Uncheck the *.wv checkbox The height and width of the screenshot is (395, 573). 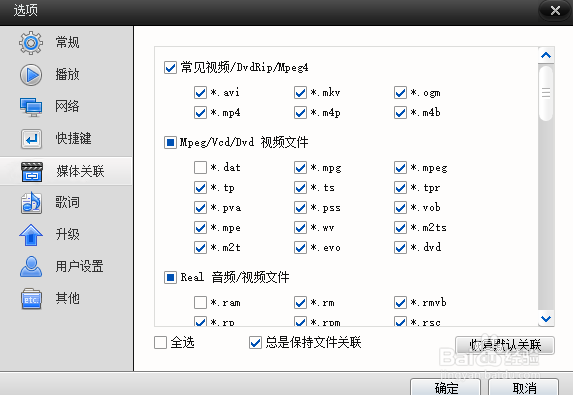[300, 228]
